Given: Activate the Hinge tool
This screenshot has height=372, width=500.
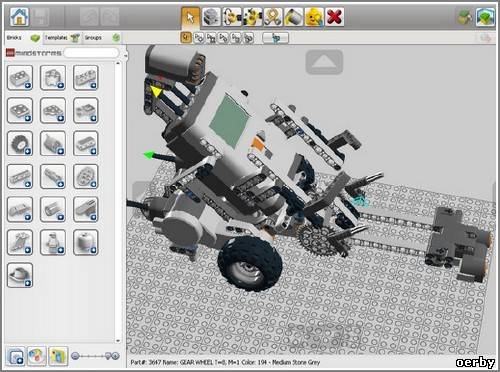Looking at the screenshot, I should coord(232,17).
